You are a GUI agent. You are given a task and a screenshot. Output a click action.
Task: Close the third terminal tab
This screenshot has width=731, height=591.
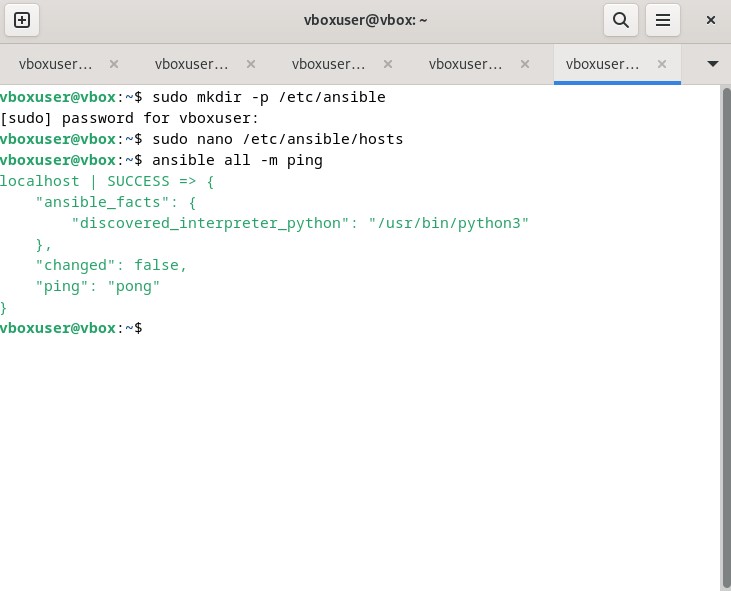[x=388, y=64]
